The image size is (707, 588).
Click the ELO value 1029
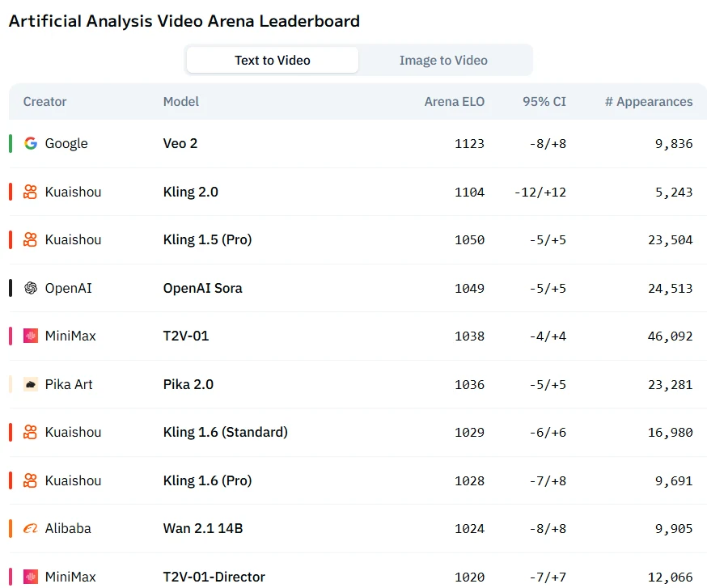(469, 432)
